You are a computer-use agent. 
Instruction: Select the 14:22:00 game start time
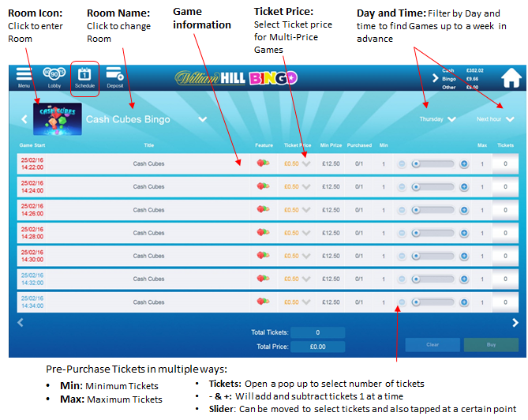point(32,163)
